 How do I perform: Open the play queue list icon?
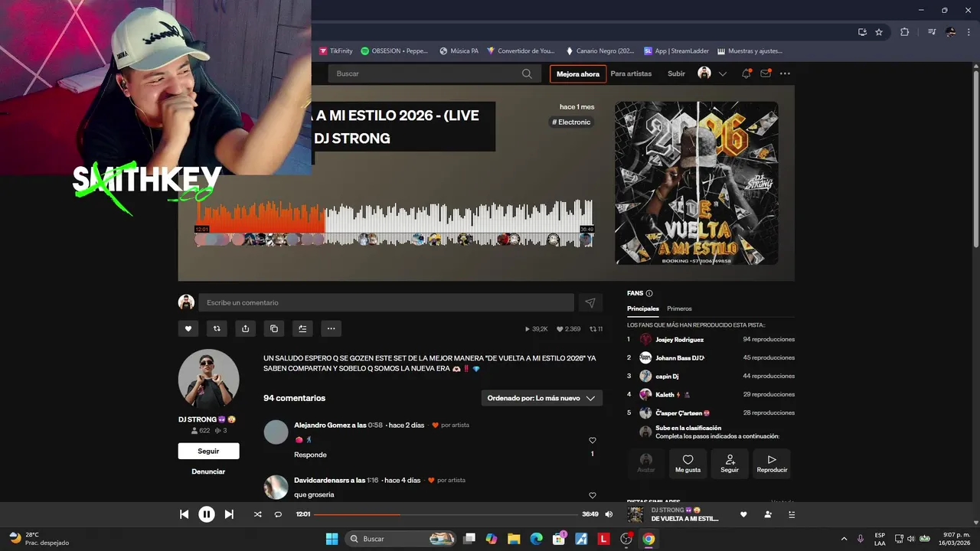[792, 514]
